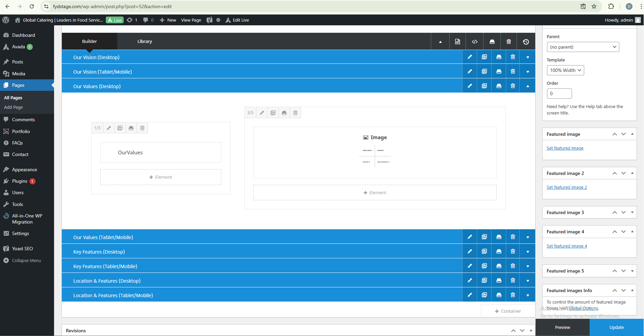Click the bookmark star in address bar
The image size is (644, 336).
click(x=594, y=6)
